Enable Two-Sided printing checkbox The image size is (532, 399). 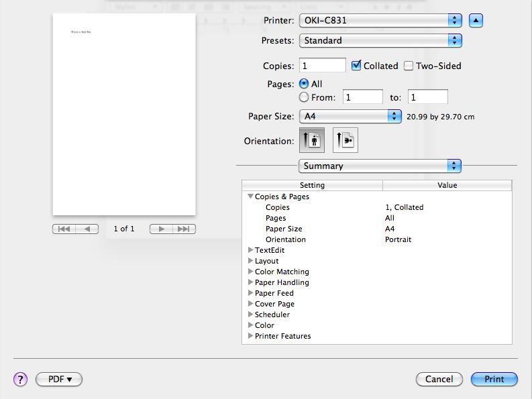point(409,66)
